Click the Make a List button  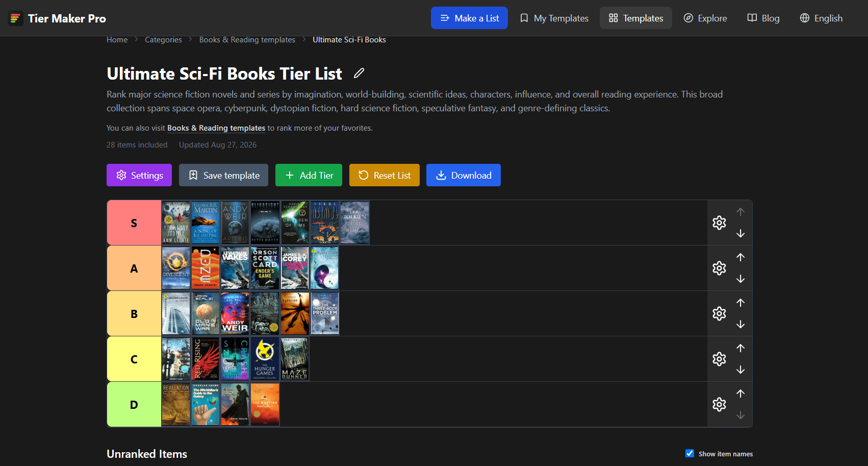[469, 18]
